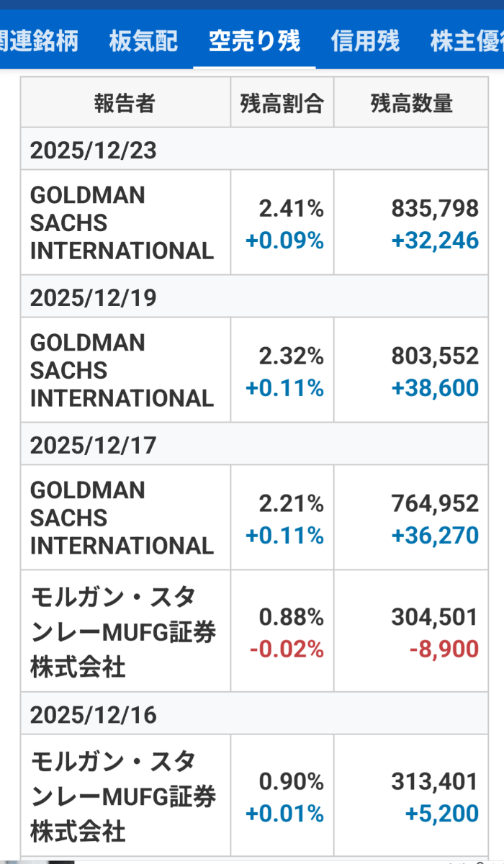This screenshot has height=864, width=504.
Task: Select the 2025/12/19 date row
Action: tap(94, 297)
